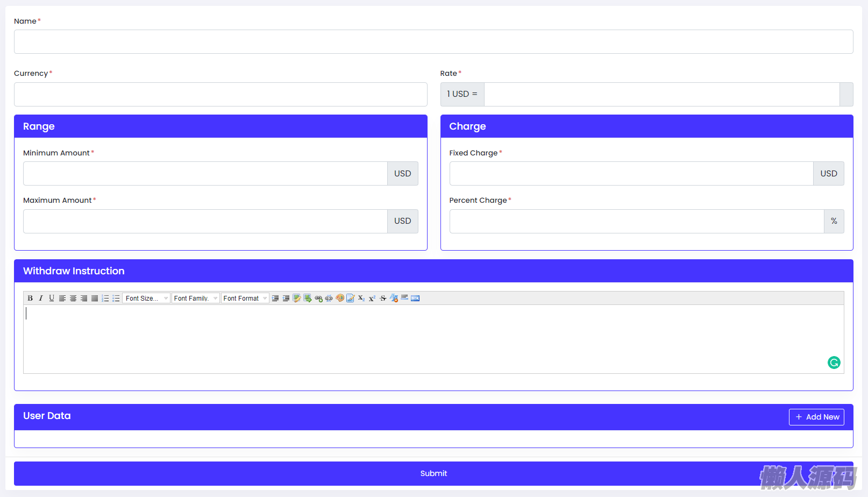The image size is (868, 497).
Task: Open the Font Family dropdown
Action: [x=195, y=298]
